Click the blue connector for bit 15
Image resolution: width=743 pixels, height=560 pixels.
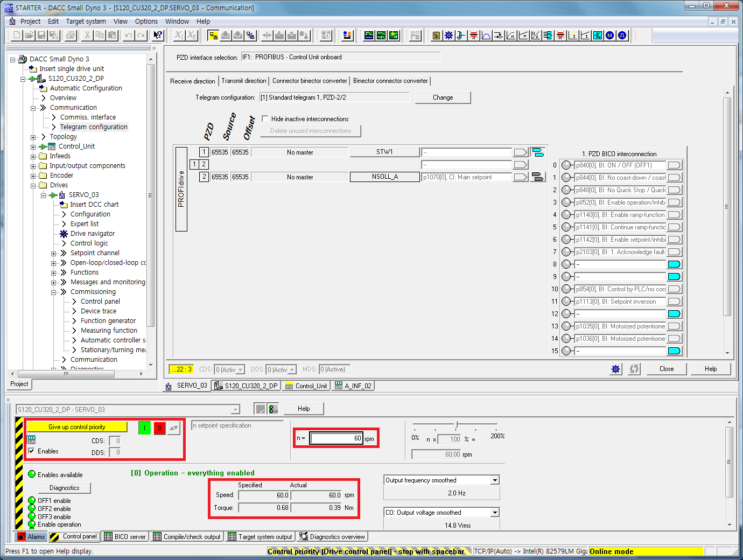[674, 351]
